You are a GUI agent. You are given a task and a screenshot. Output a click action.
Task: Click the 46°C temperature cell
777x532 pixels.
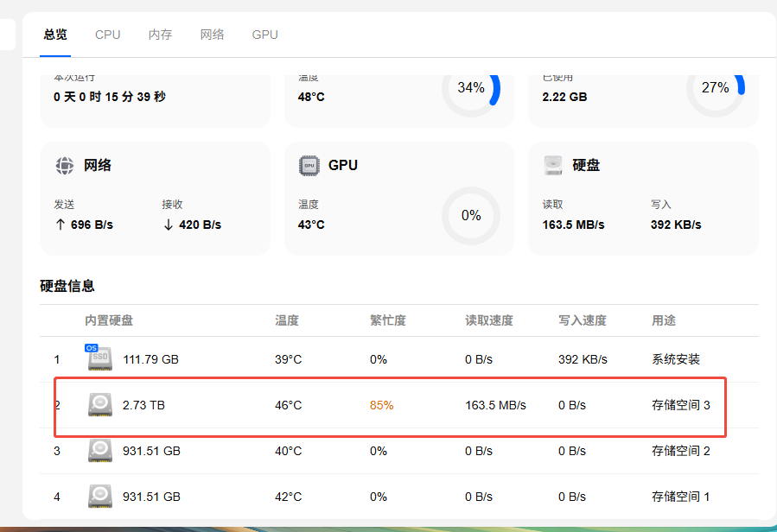pyautogui.click(x=289, y=405)
